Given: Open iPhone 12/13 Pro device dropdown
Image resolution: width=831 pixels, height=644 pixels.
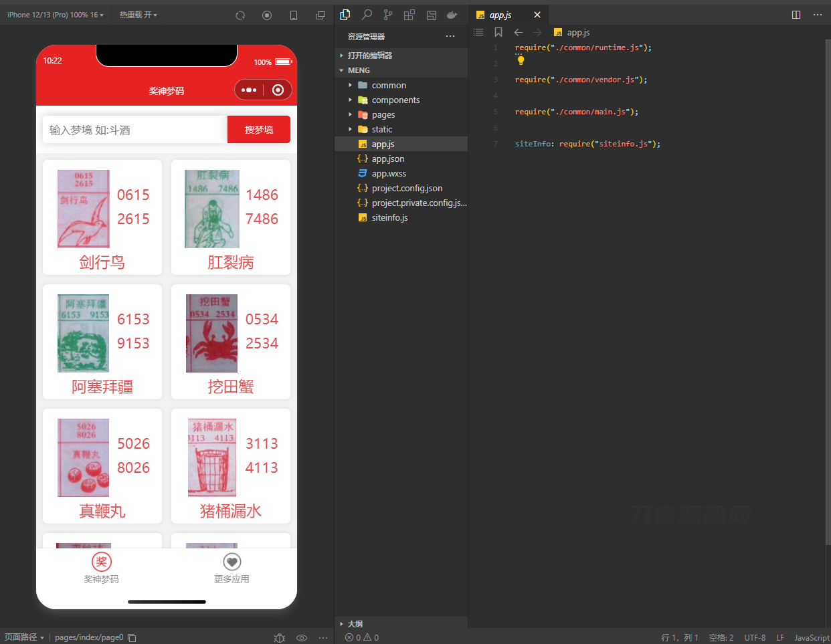Looking at the screenshot, I should coord(56,15).
